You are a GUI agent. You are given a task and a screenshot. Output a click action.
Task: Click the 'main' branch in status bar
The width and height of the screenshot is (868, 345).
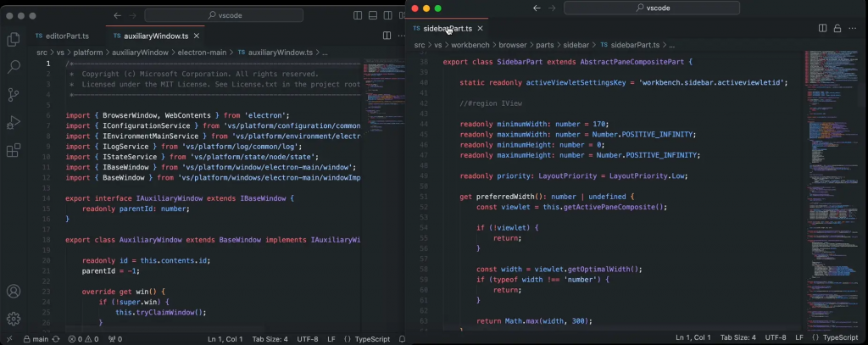tap(36, 339)
